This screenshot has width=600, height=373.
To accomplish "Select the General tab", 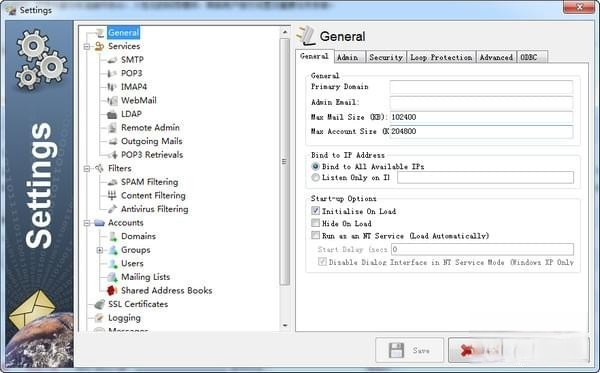I will pos(315,56).
